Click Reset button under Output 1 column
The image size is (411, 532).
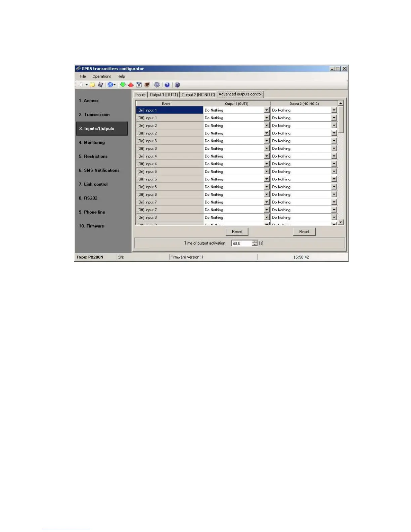pos(237,232)
